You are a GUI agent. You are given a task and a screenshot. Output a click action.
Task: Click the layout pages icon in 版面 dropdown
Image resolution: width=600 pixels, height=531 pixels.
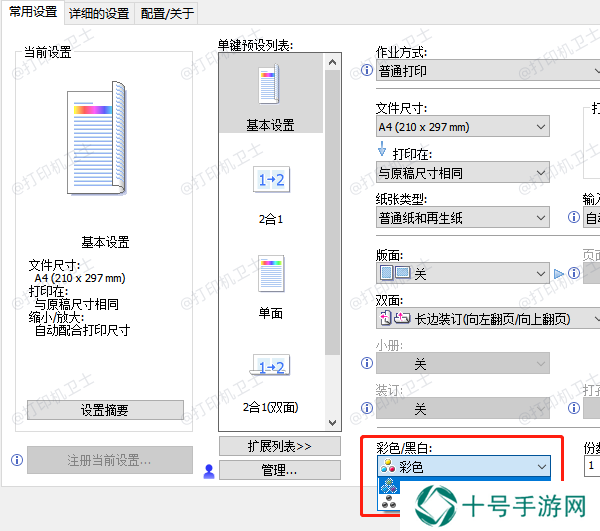click(395, 273)
